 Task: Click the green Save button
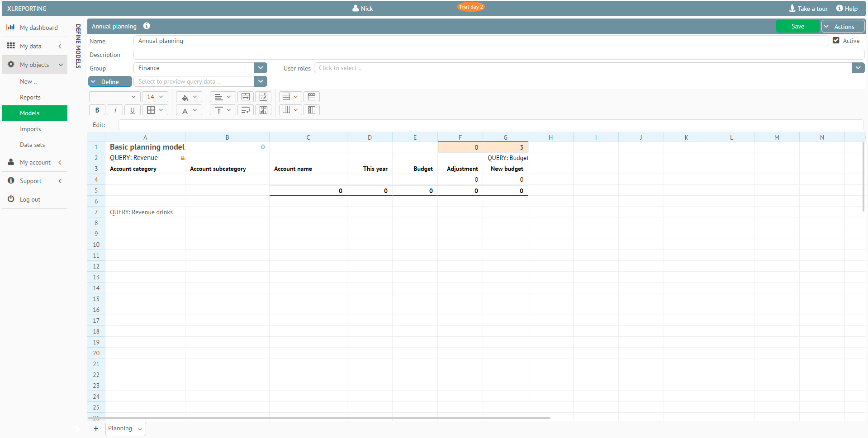(x=797, y=27)
